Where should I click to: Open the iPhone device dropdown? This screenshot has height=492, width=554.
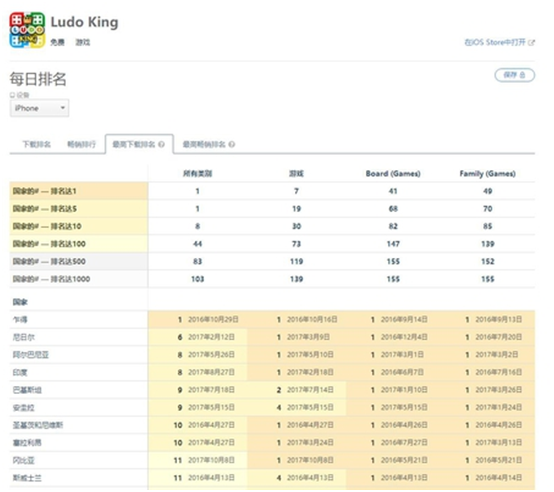[x=39, y=108]
